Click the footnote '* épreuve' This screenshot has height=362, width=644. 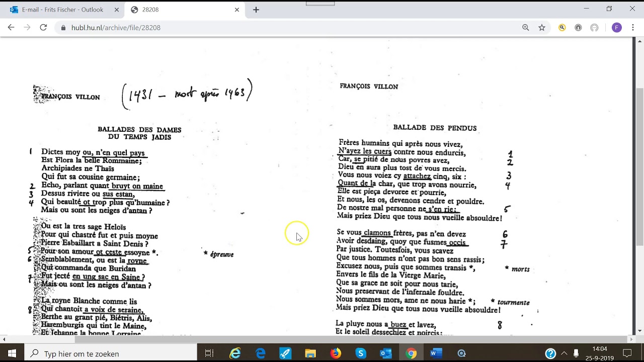pos(219,254)
